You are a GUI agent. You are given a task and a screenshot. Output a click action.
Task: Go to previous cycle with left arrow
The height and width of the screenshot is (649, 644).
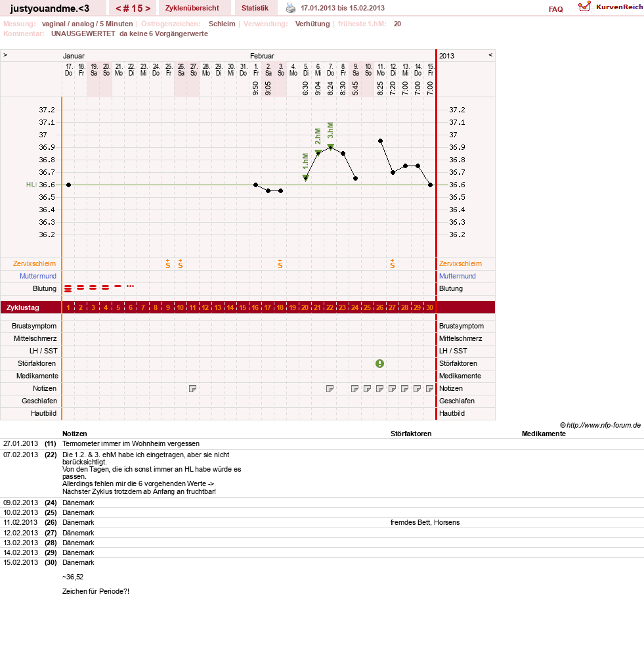[x=118, y=9]
